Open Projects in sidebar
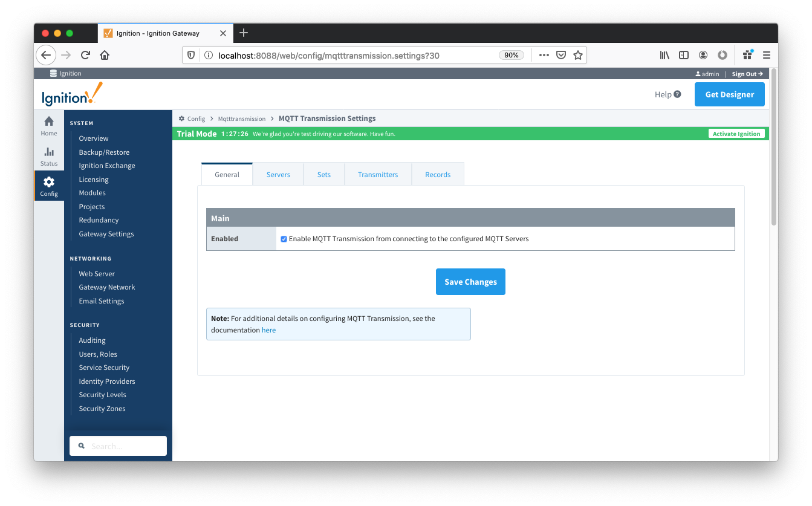Viewport: 812px width, 506px height. [x=92, y=207]
